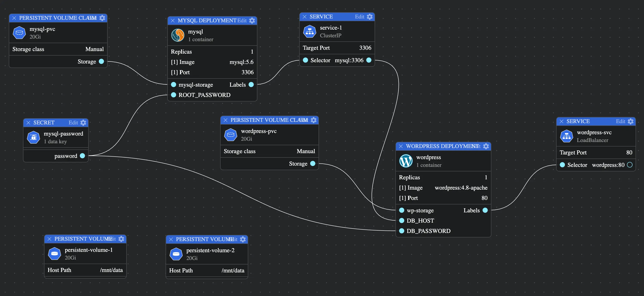The image size is (644, 296).
Task: Click the WordPress logo icon
Action: click(406, 161)
